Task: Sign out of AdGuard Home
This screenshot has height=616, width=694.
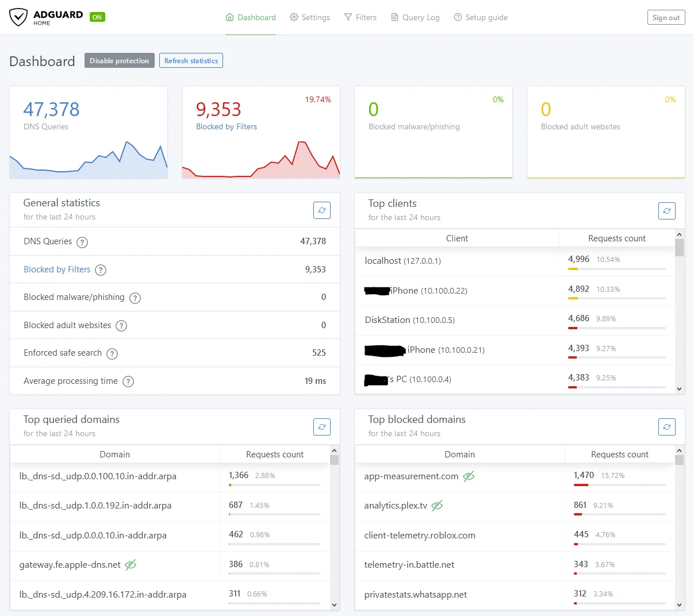Action: [x=666, y=17]
